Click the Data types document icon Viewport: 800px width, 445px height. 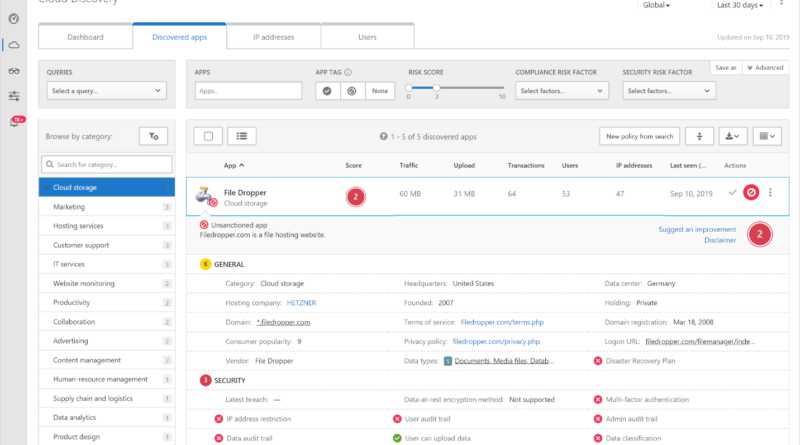click(x=448, y=361)
